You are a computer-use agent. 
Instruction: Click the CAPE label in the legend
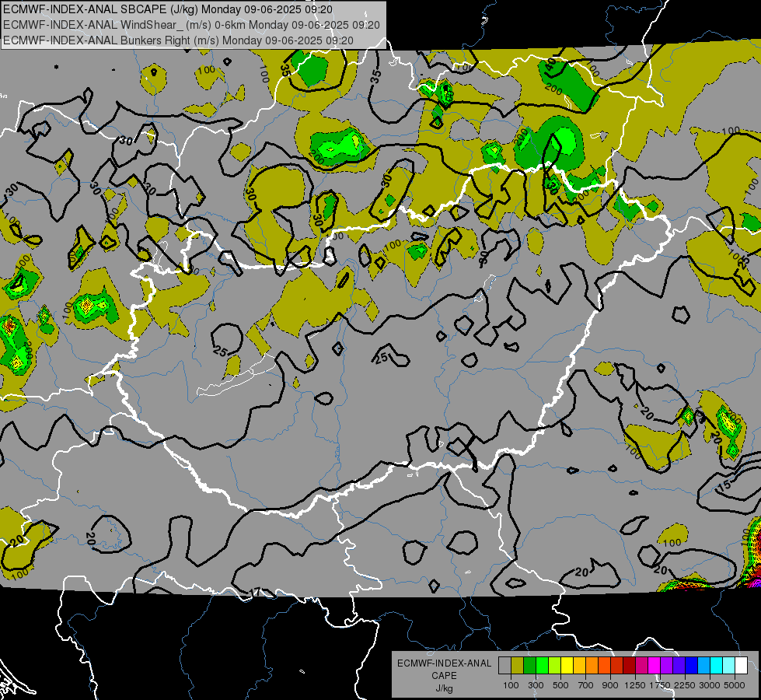pyautogui.click(x=444, y=676)
